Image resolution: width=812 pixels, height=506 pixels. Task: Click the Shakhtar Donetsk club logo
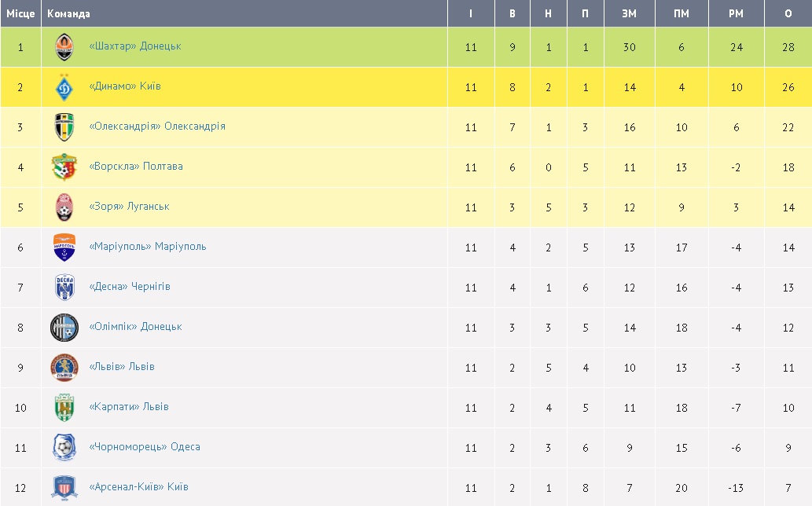tap(64, 47)
